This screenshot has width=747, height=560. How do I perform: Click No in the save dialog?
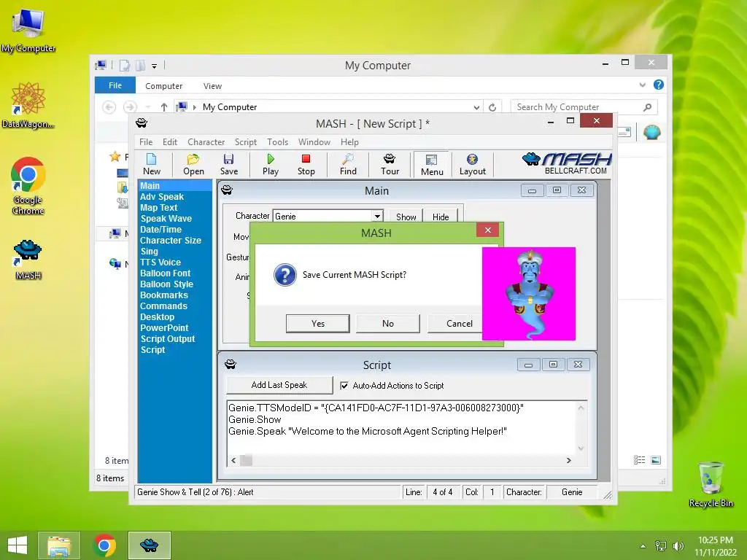(388, 323)
